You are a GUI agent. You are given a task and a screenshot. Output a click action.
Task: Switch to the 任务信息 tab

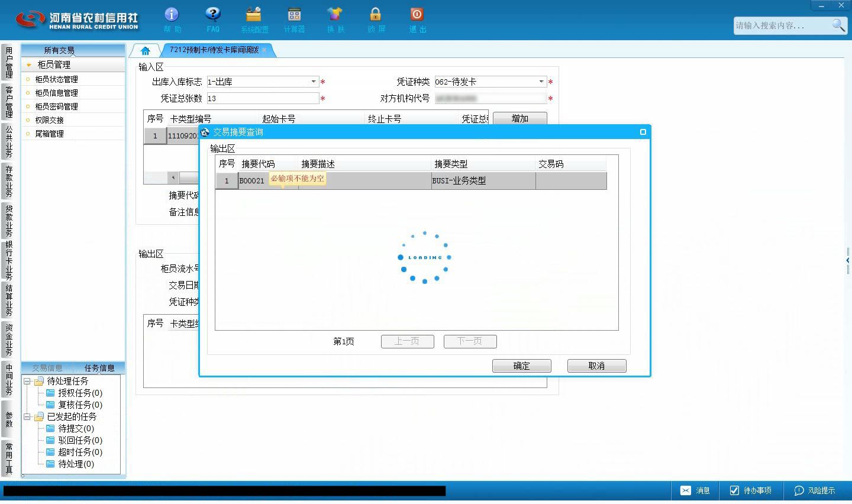point(99,368)
